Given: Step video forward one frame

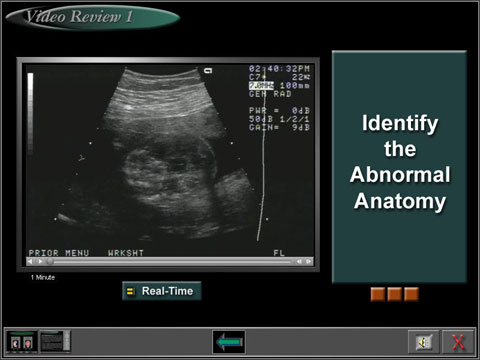Looking at the screenshot, I should tap(309, 262).
